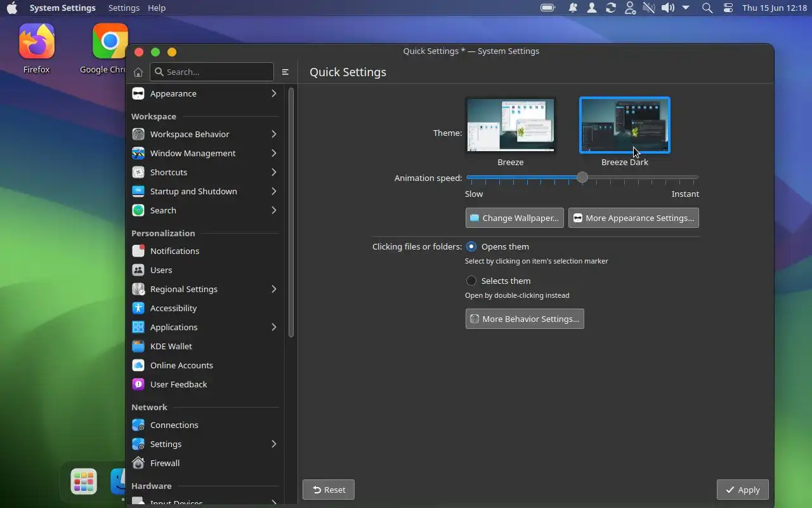Expand the Applications chevron

274,327
